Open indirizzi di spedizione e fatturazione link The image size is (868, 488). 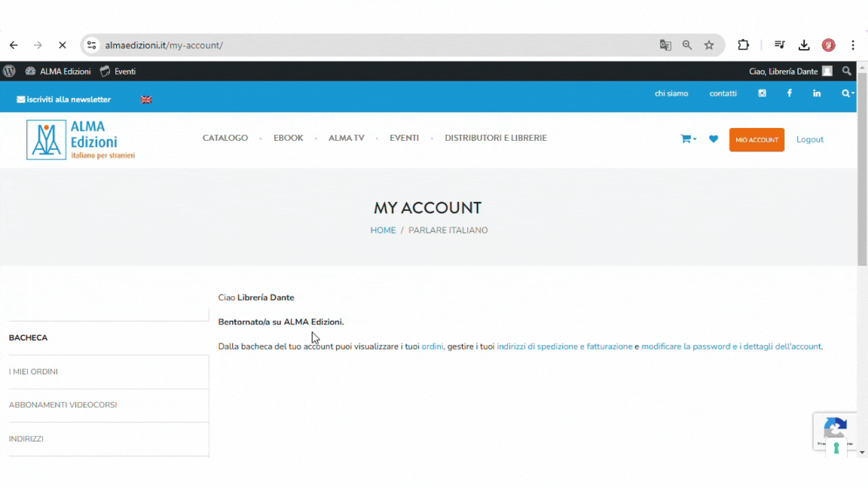point(564,346)
